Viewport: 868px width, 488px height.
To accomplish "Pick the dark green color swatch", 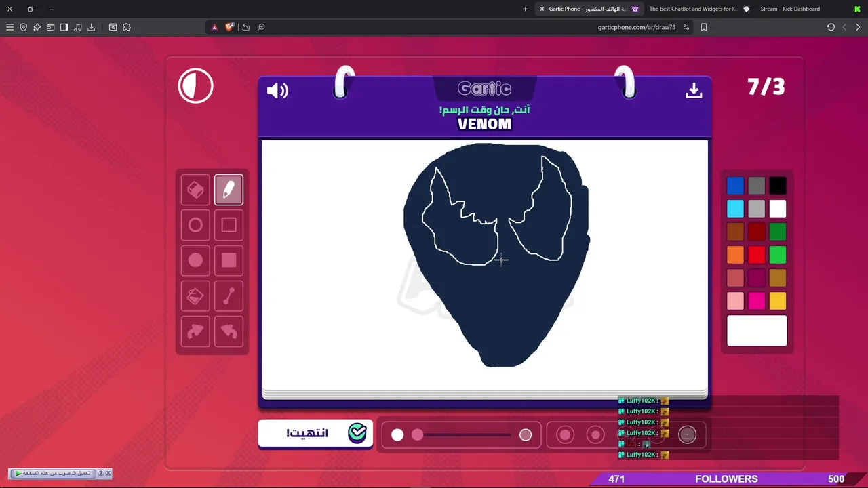I will pos(778,232).
